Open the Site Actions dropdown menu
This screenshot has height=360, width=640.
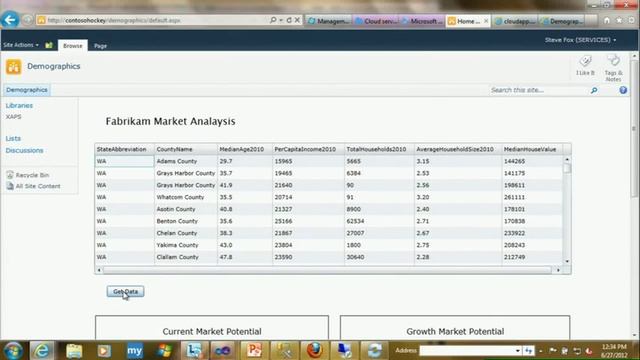click(21, 45)
